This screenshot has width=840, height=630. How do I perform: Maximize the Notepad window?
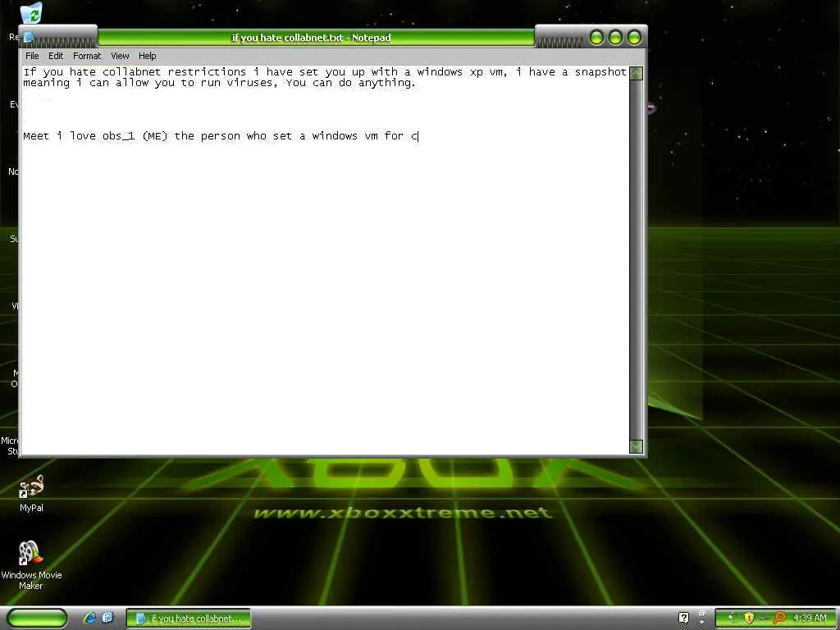(615, 38)
